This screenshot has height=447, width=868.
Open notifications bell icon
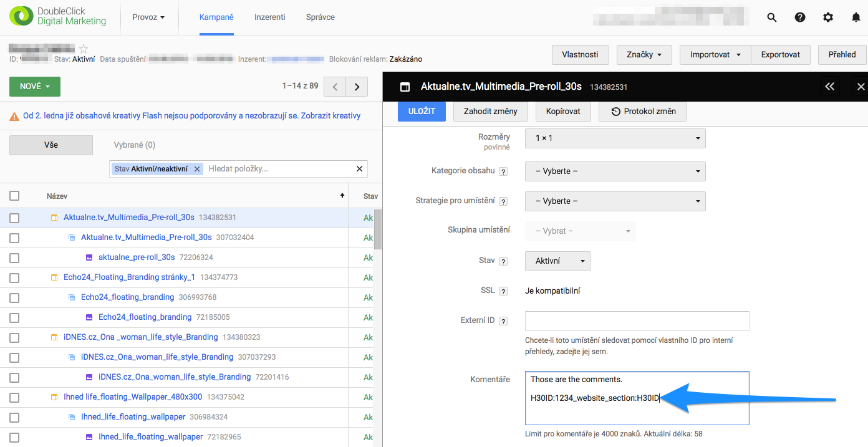(x=856, y=17)
